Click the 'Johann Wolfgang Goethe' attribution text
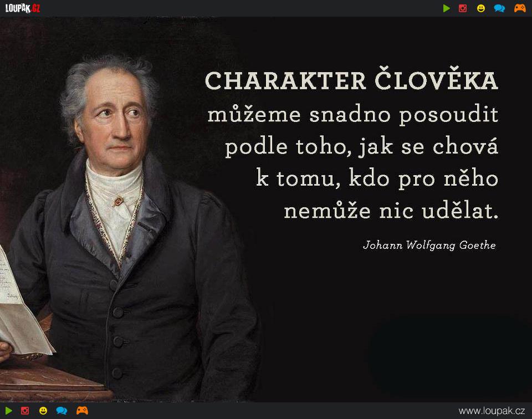 pyautogui.click(x=429, y=245)
